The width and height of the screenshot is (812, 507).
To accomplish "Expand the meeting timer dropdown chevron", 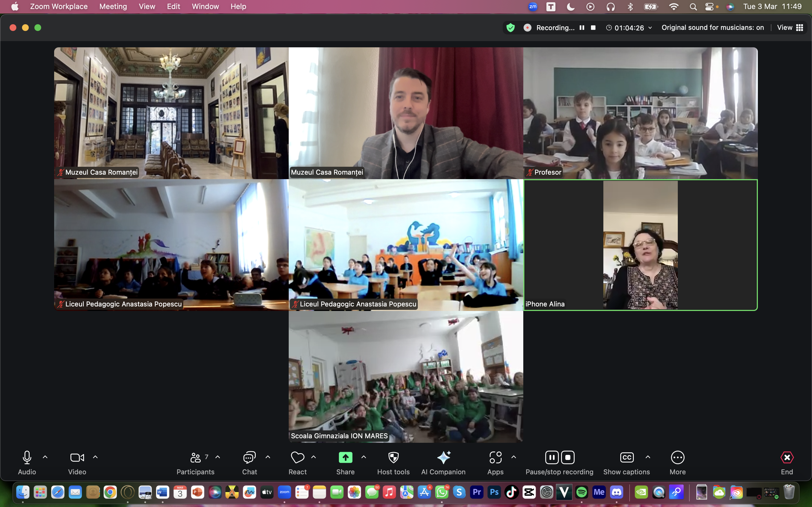I will click(650, 28).
